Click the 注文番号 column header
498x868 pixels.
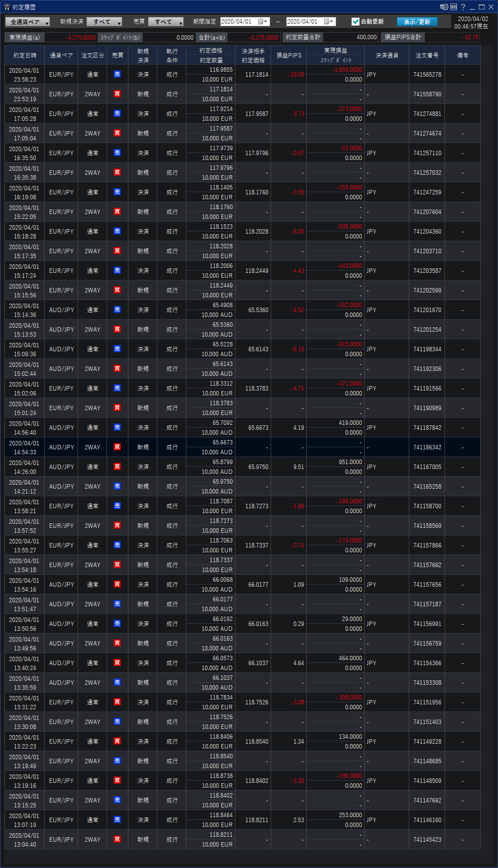pos(427,55)
